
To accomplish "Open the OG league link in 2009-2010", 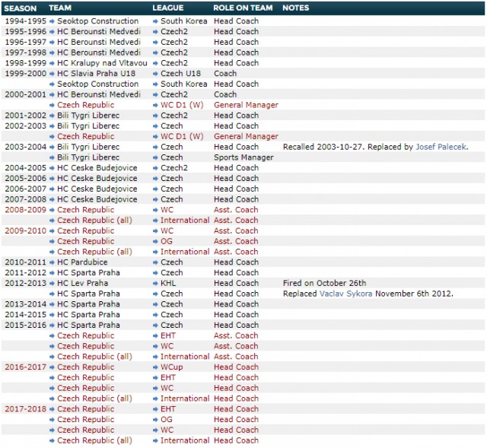I will (167, 241).
